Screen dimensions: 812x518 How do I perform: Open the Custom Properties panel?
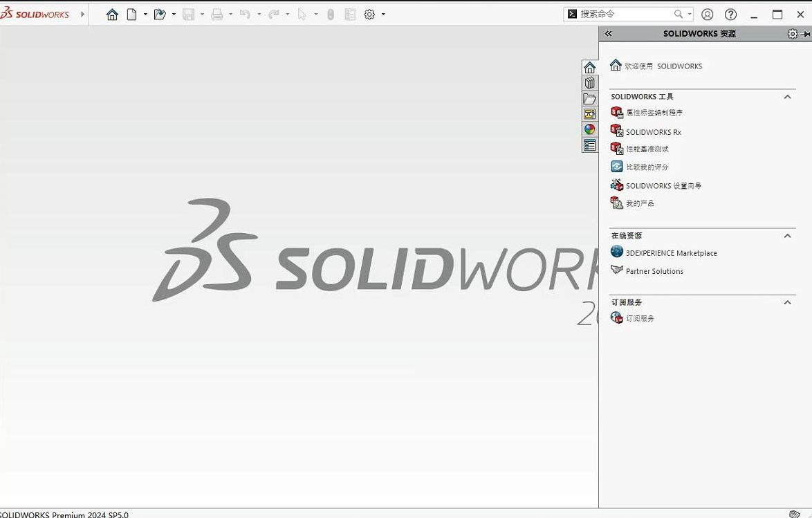point(589,145)
